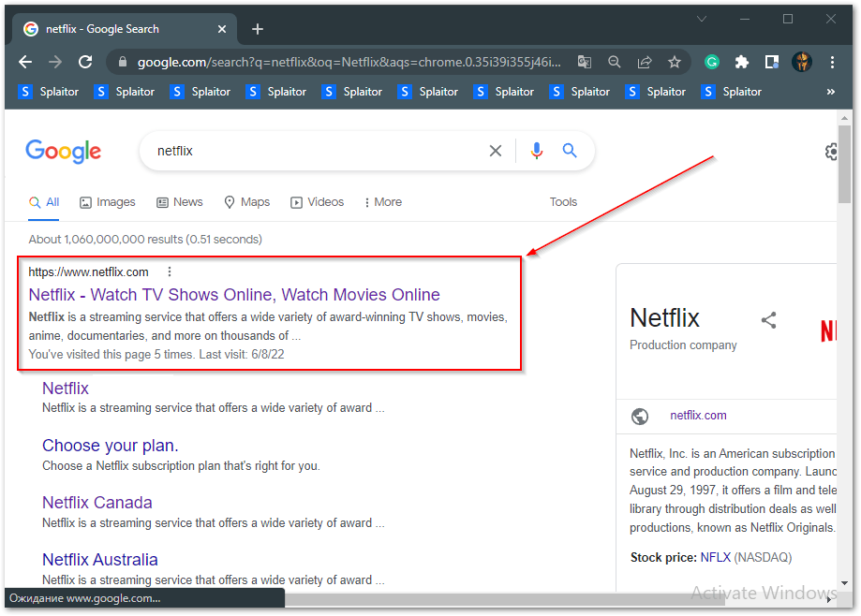Bookmark the page using the star icon
The height and width of the screenshot is (616, 861).
[675, 61]
